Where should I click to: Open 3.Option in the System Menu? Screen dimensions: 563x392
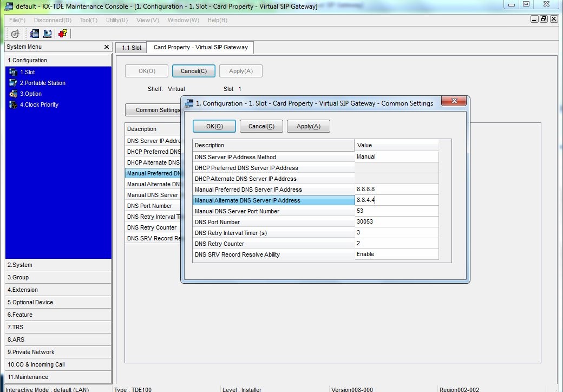[x=30, y=94]
